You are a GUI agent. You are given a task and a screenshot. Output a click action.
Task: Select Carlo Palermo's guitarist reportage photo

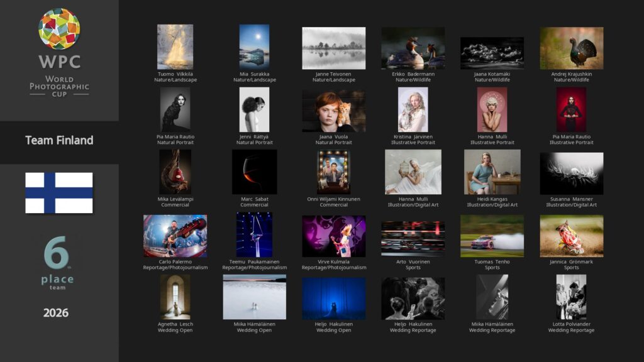175,236
